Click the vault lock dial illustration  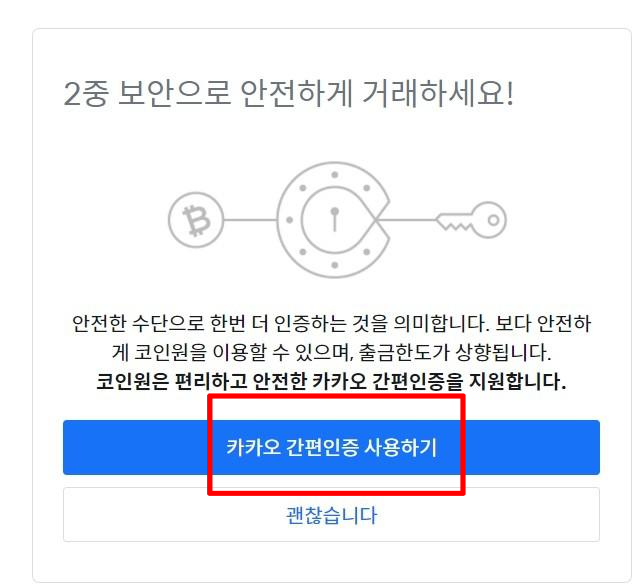coord(333,220)
